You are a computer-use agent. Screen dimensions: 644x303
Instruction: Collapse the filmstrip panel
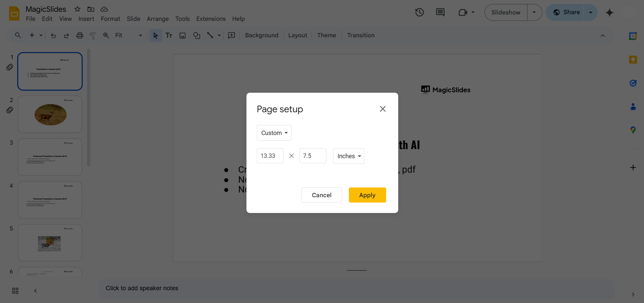36,291
